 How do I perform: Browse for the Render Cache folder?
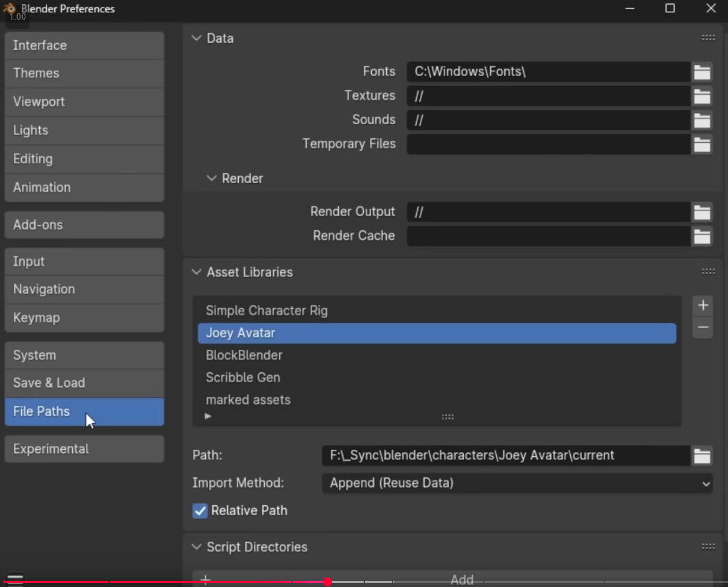tap(701, 236)
